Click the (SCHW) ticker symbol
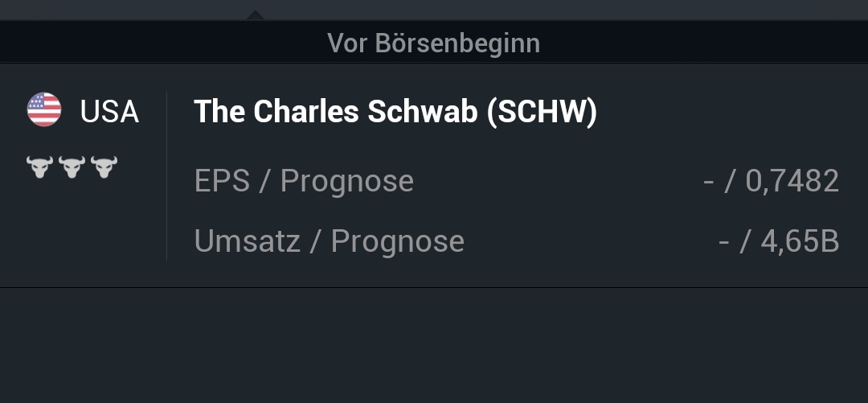 click(x=542, y=112)
